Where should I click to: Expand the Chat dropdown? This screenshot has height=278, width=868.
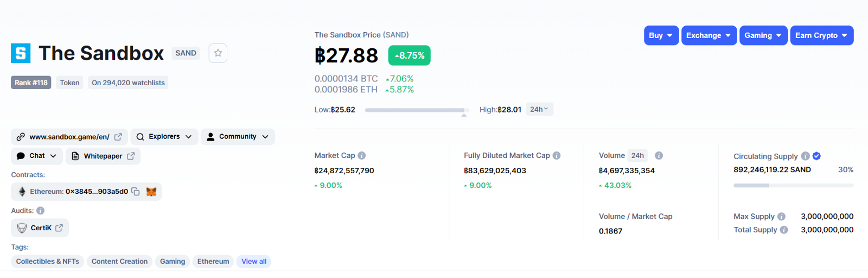click(37, 156)
